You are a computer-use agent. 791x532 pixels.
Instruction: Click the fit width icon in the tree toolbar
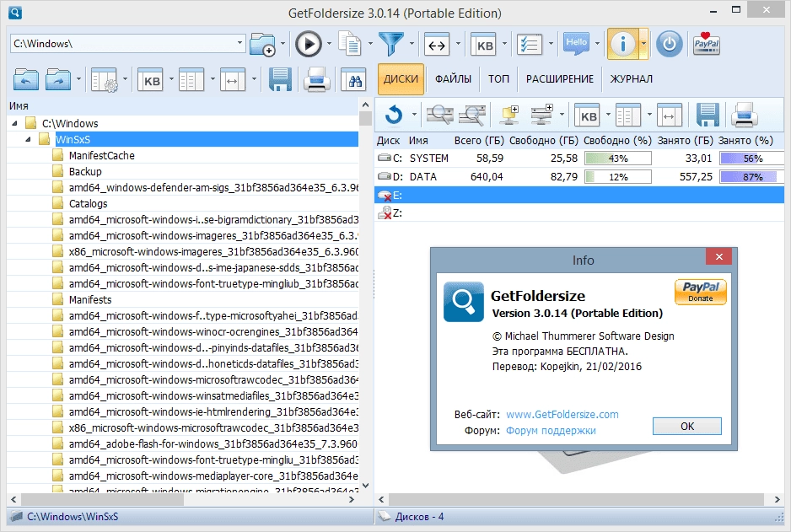tap(232, 80)
